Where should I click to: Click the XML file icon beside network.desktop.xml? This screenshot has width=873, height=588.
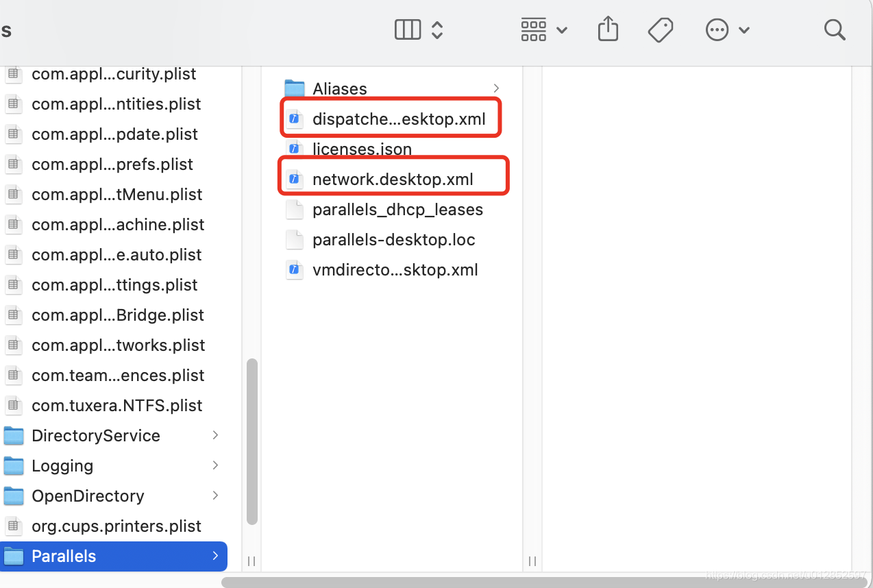294,179
